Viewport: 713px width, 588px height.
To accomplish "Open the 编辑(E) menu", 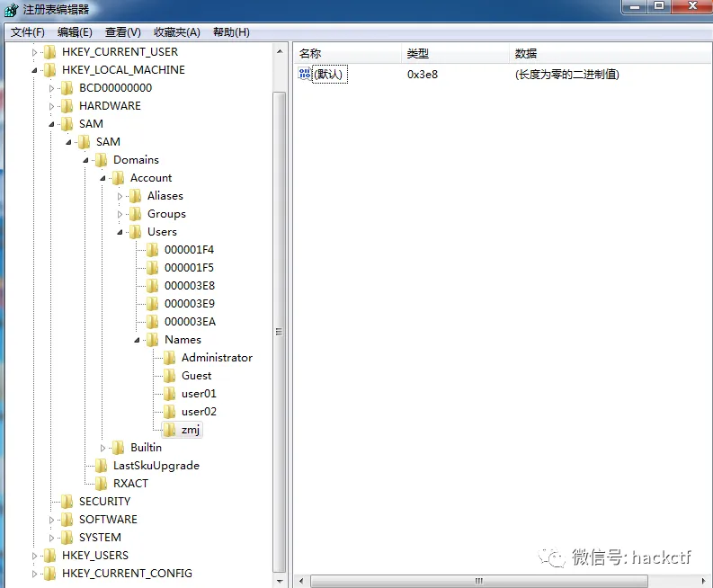I will (75, 32).
